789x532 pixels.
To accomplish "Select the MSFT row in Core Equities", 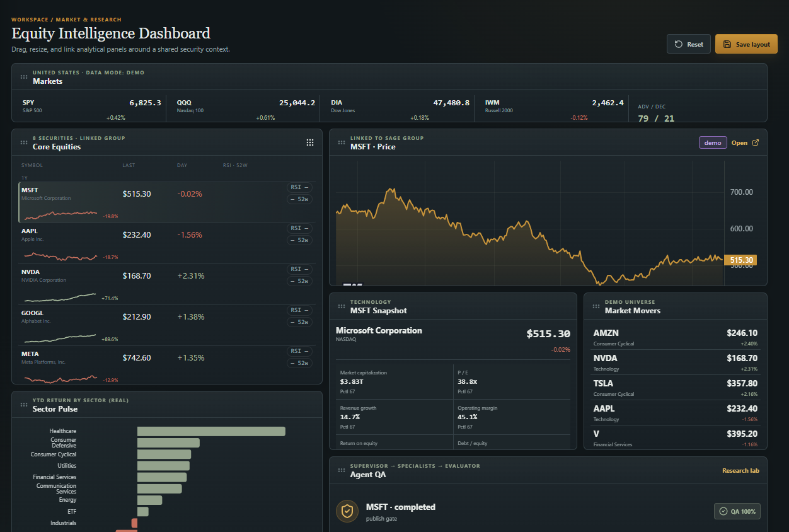I will point(167,202).
